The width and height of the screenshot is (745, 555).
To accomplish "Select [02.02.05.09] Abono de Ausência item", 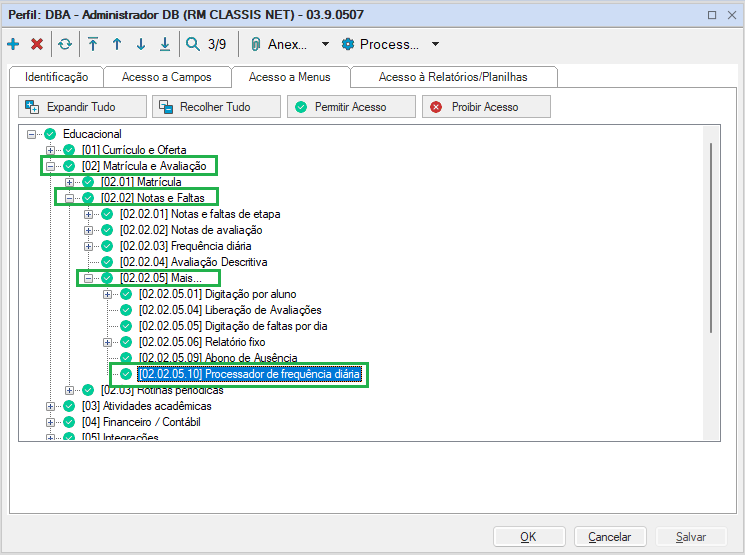I will (218, 358).
